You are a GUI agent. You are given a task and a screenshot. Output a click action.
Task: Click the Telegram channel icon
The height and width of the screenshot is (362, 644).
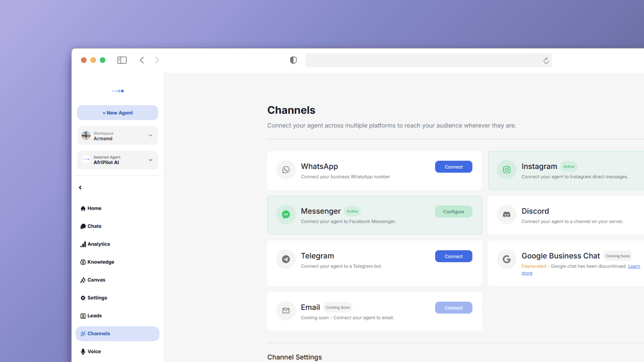click(286, 259)
